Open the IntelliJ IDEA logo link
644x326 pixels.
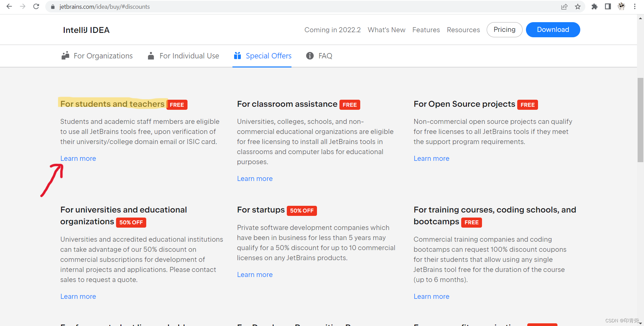click(86, 30)
